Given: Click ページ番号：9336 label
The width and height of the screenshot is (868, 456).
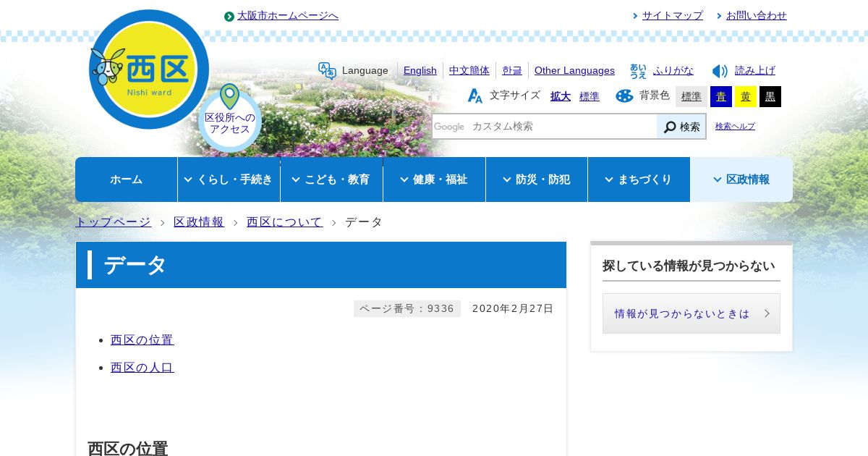Looking at the screenshot, I should point(407,309).
